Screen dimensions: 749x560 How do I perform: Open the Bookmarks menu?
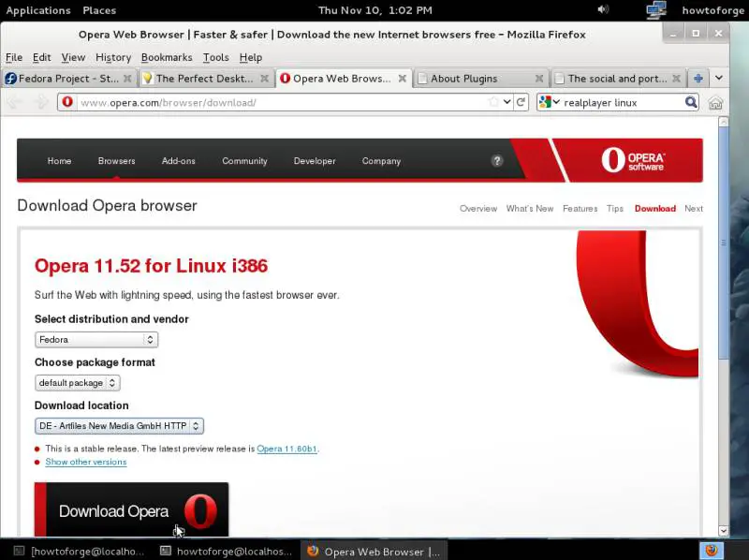tap(167, 57)
